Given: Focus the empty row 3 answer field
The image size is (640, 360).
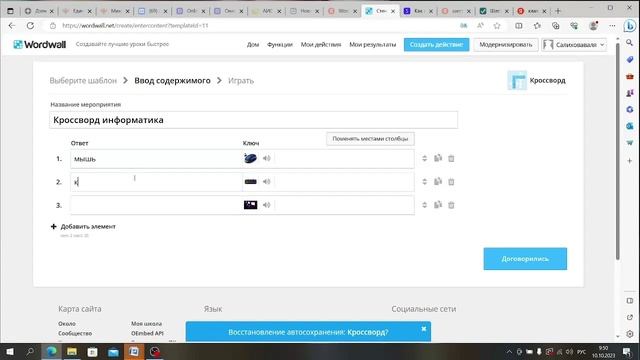Looking at the screenshot, I should tap(156, 205).
